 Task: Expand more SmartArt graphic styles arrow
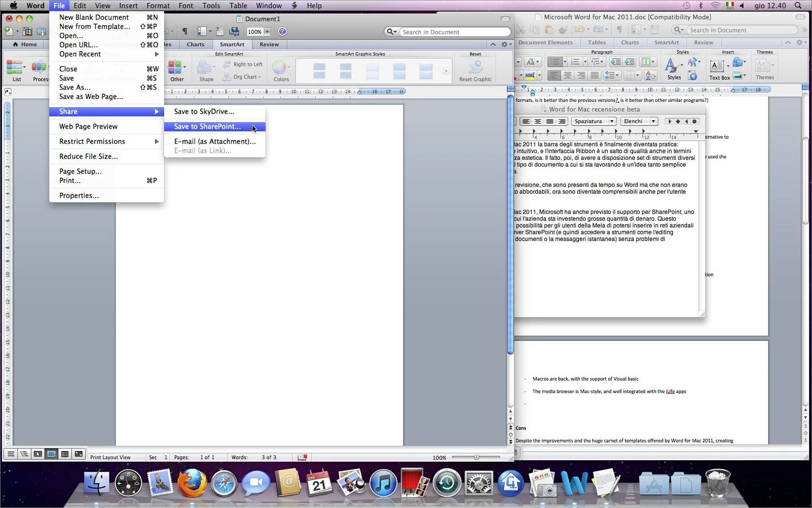click(x=446, y=71)
